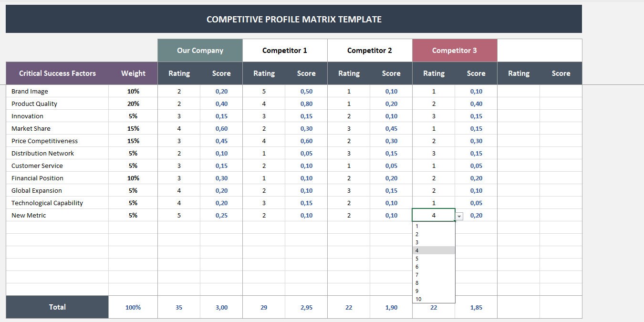Click the Competitor 1 header cell
The image size is (644, 322).
tap(284, 50)
